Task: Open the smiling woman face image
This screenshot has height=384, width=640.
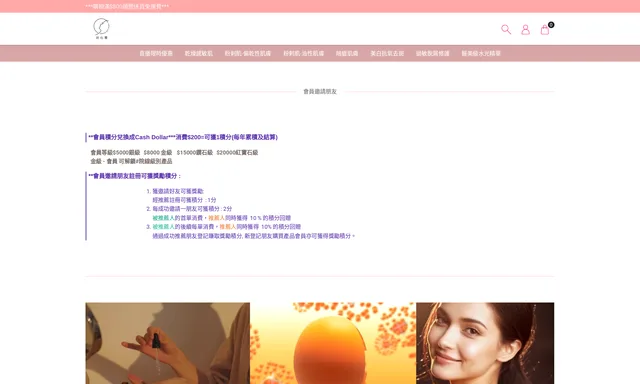Action: pos(485,343)
